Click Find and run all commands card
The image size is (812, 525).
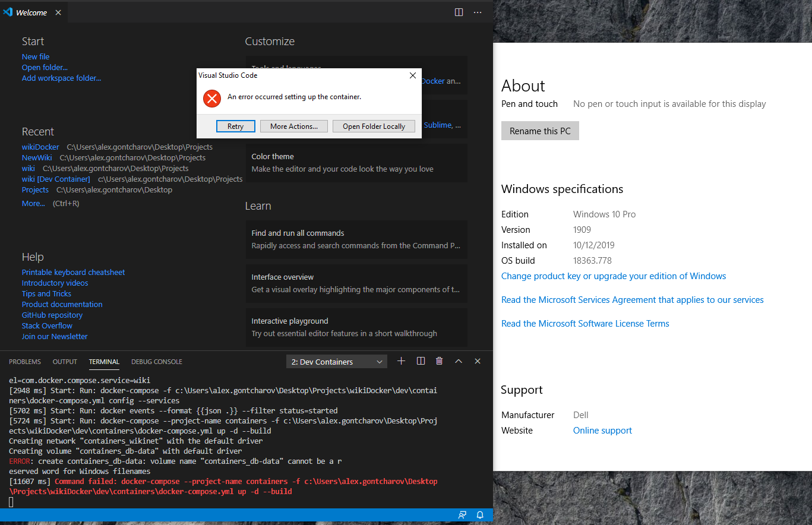tap(356, 239)
